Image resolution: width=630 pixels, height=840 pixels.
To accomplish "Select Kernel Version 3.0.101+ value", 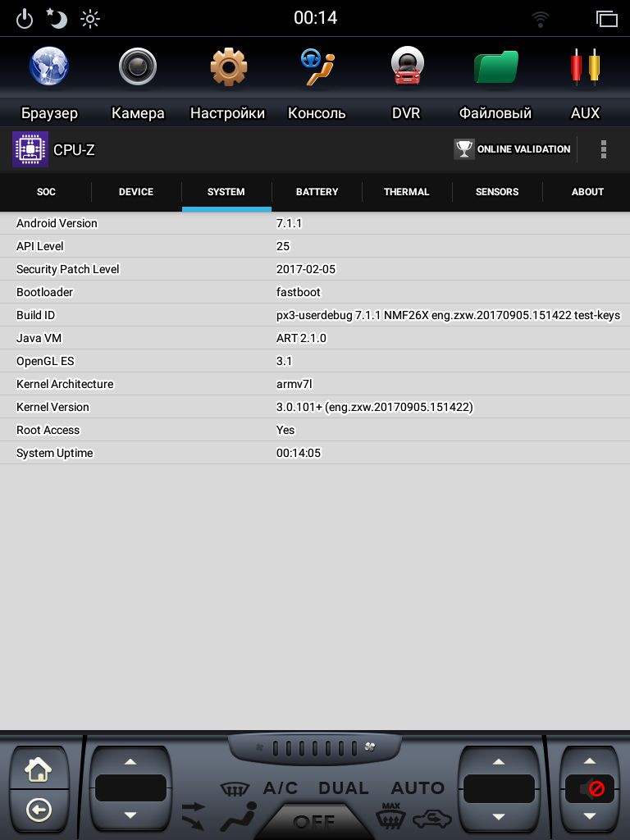I will tap(374, 408).
